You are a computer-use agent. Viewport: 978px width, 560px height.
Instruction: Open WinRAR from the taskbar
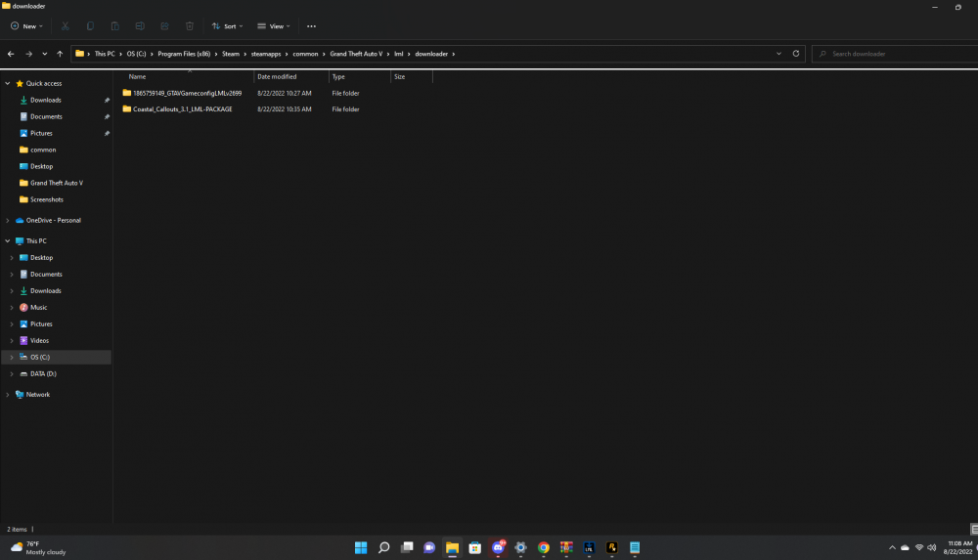(x=566, y=547)
